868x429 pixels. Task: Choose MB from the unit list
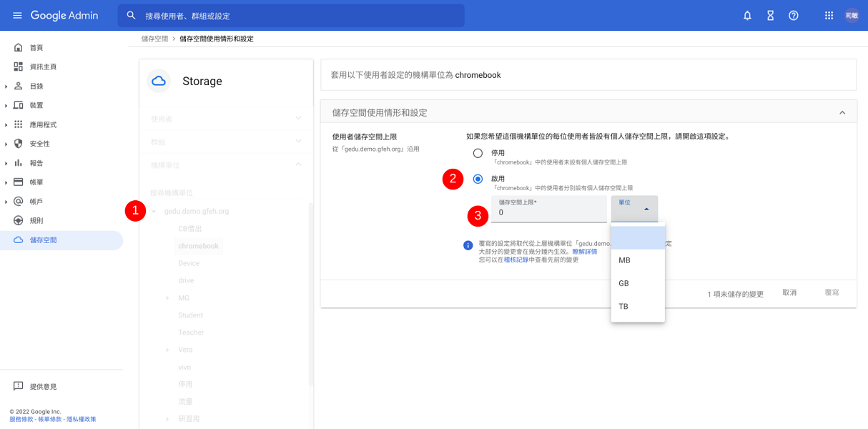(x=638, y=260)
